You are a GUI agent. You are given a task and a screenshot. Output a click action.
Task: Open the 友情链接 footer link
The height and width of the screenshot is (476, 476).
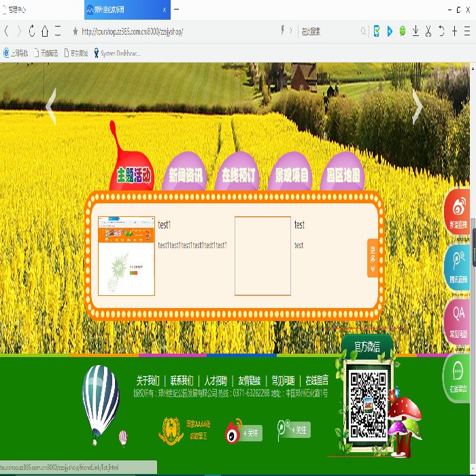tap(249, 380)
